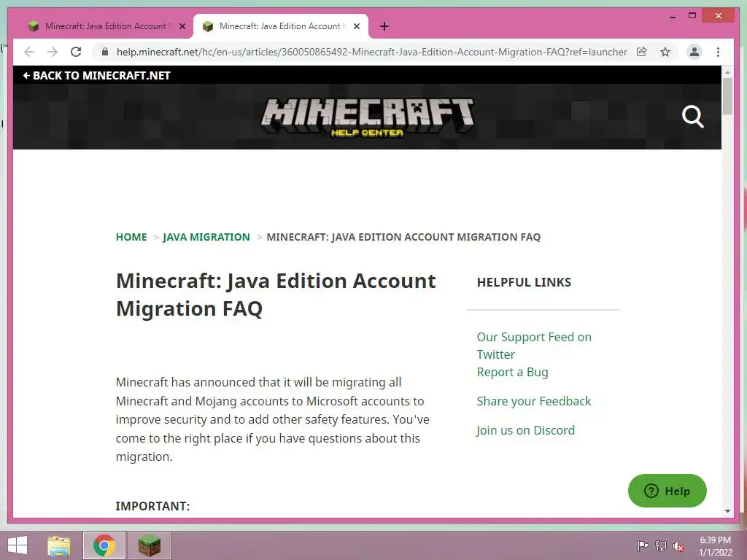
Task: Click the page scrollbar thumb
Action: tap(727, 96)
